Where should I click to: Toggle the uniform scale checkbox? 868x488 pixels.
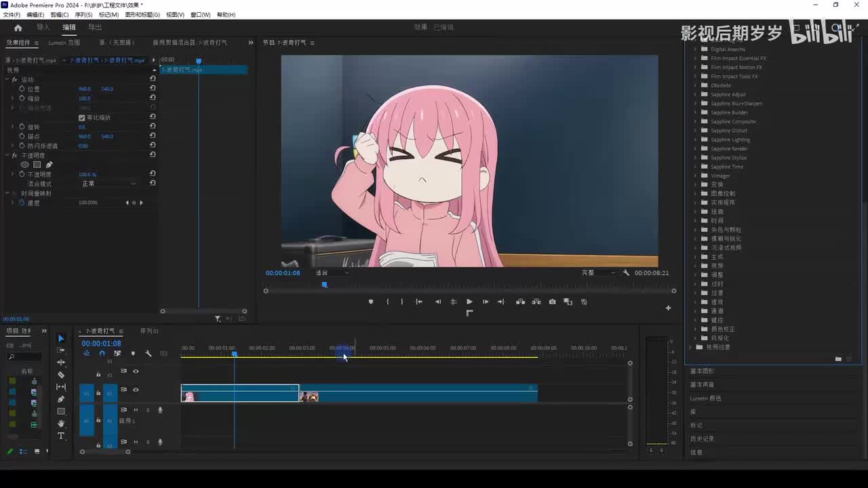pos(82,118)
